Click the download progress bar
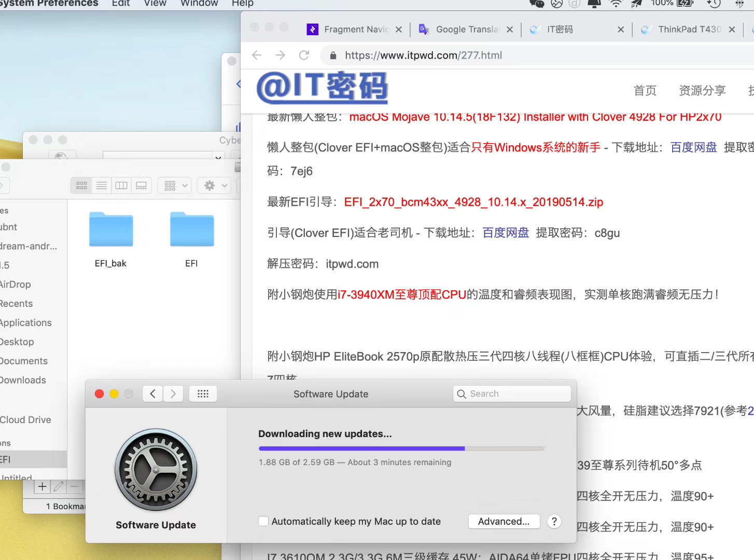Image resolution: width=754 pixels, height=560 pixels. [x=401, y=449]
